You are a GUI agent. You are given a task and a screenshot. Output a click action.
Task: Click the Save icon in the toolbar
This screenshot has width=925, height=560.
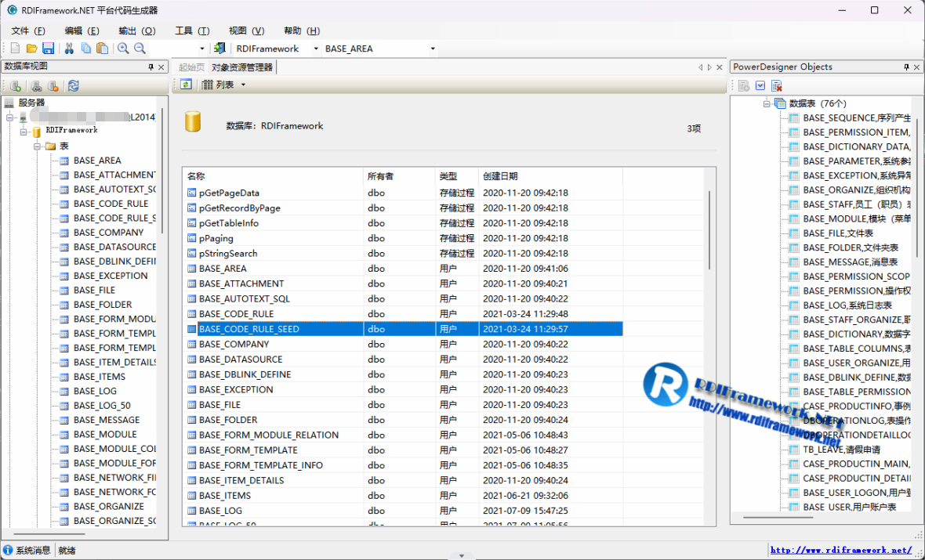tap(49, 49)
